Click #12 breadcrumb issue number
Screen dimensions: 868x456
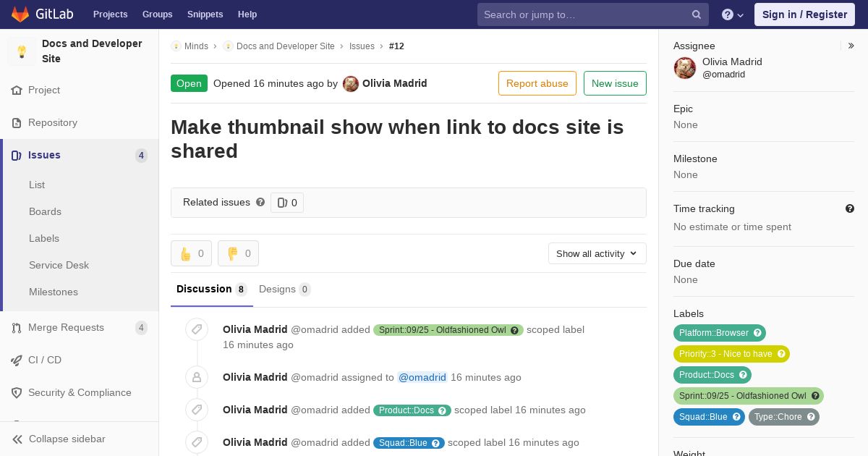(396, 46)
